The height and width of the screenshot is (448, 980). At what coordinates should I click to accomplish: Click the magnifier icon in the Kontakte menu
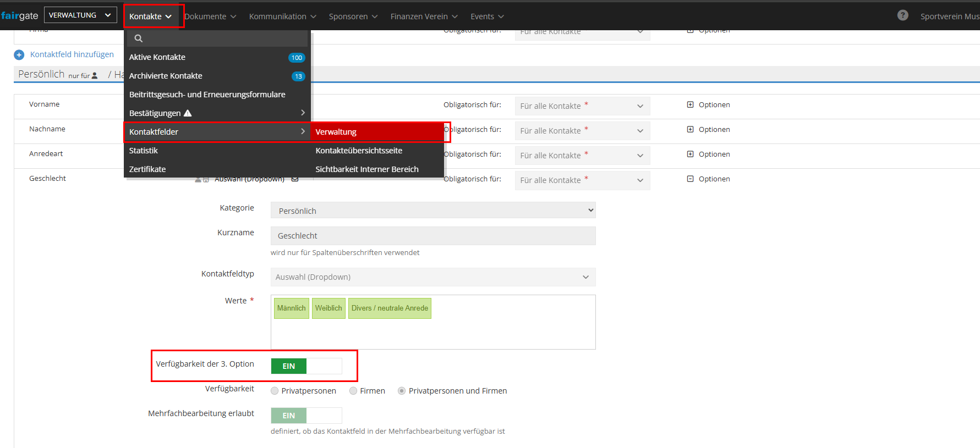(x=139, y=38)
